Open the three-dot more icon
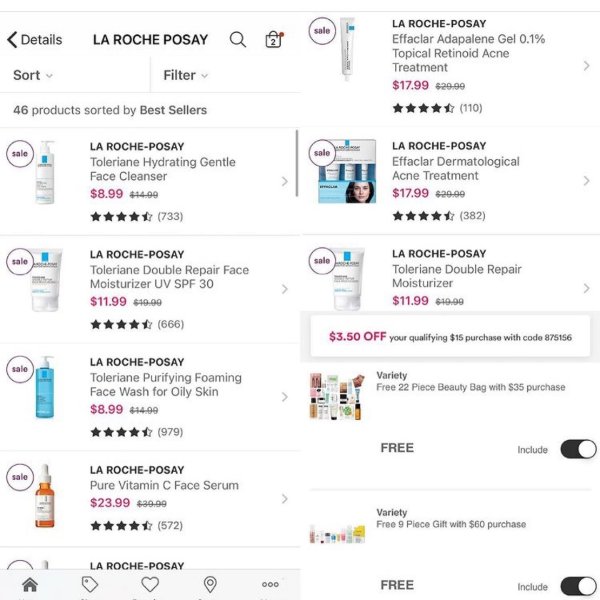This screenshot has width=600, height=600. click(x=270, y=584)
